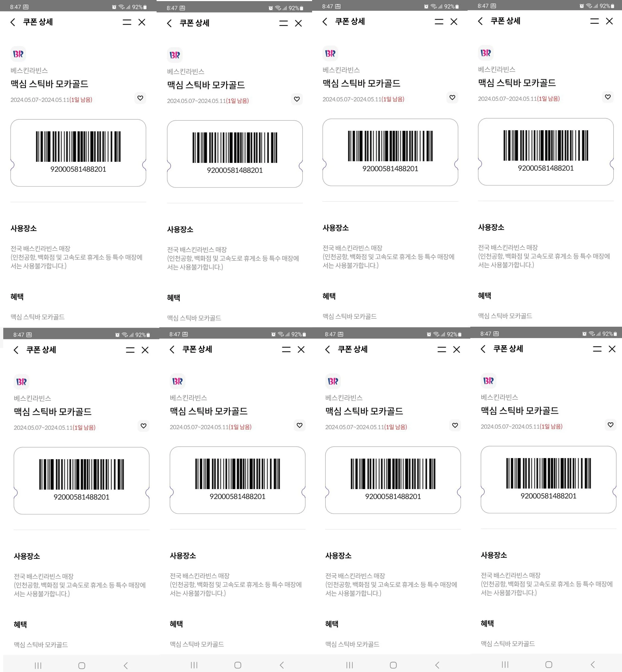Go back using arrow beside 쿠폰 상세, top-row first screen

[13, 22]
